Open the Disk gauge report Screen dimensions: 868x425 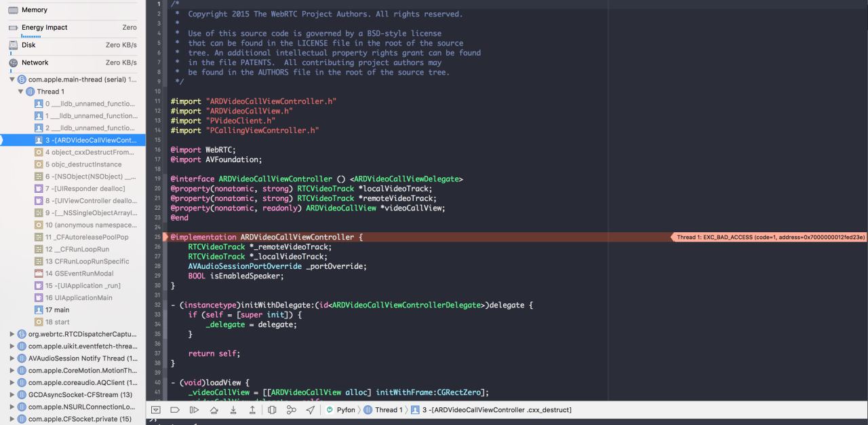pos(73,45)
